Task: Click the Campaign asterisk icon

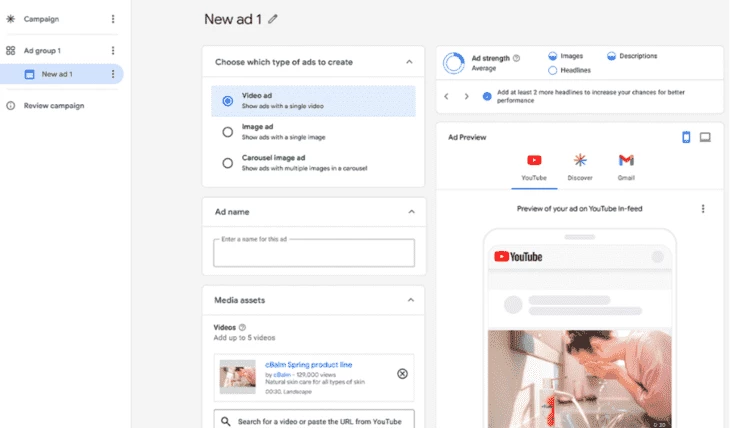Action: (10, 19)
